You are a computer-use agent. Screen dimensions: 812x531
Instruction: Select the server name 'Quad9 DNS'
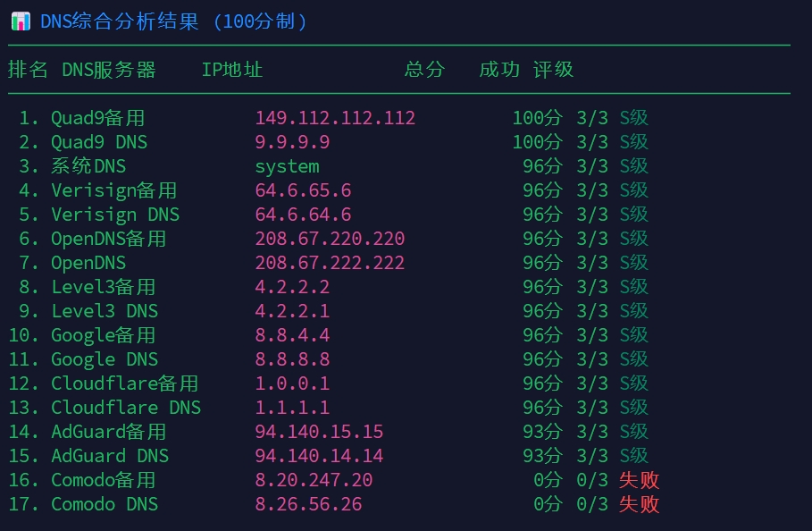pyautogui.click(x=99, y=142)
